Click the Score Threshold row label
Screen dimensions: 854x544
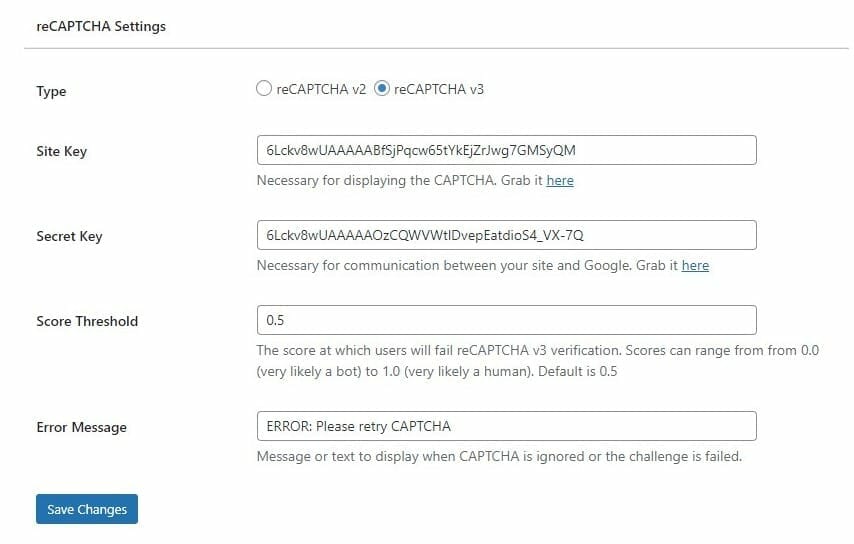[x=87, y=321]
